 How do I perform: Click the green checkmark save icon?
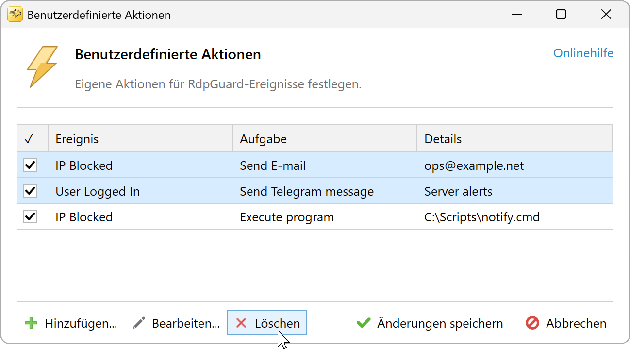364,323
